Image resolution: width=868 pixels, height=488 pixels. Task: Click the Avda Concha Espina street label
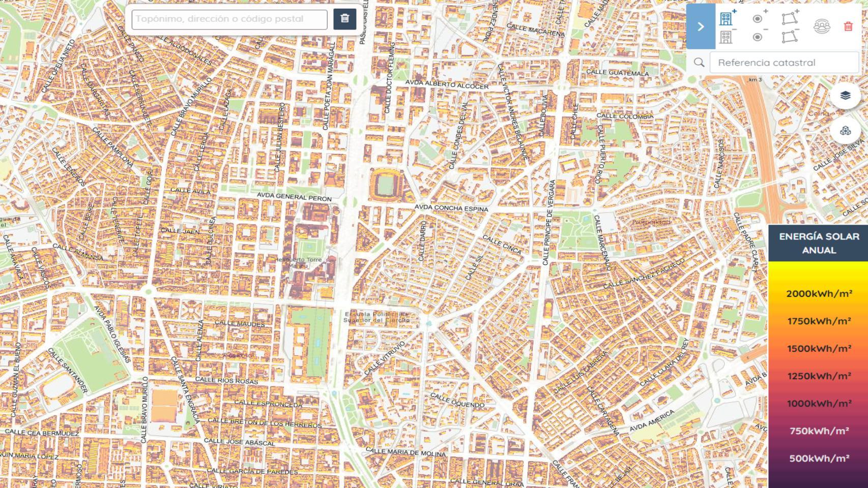pos(451,208)
